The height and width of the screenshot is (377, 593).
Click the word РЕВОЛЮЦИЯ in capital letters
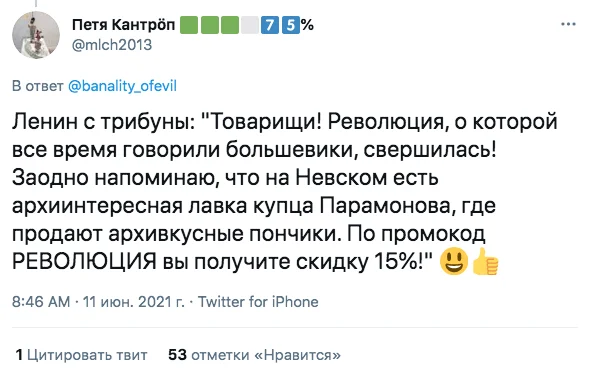click(x=84, y=261)
